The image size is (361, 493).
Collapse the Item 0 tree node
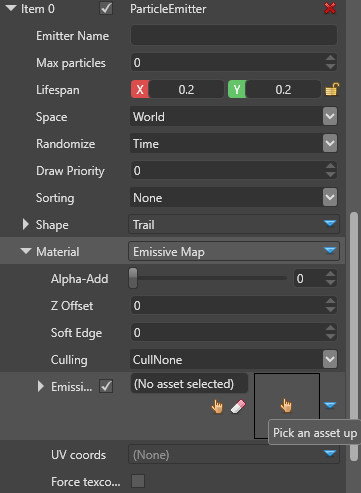[x=11, y=8]
